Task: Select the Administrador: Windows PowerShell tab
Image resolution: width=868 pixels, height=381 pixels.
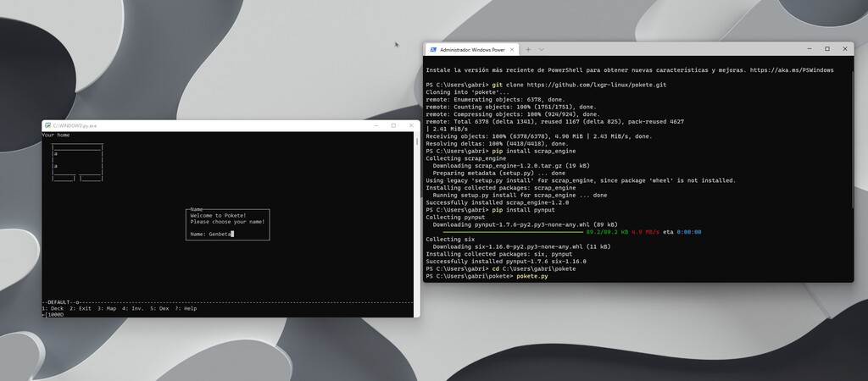Action: click(x=471, y=50)
